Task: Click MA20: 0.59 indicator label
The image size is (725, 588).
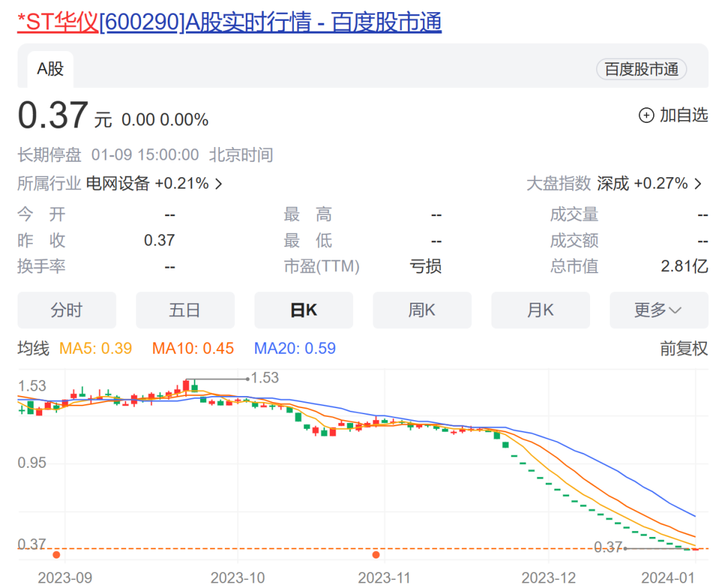Action: [x=295, y=348]
